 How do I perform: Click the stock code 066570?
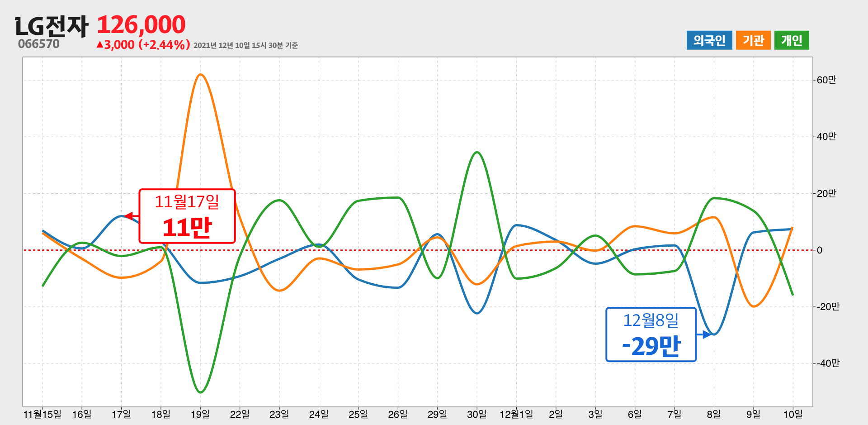[39, 44]
